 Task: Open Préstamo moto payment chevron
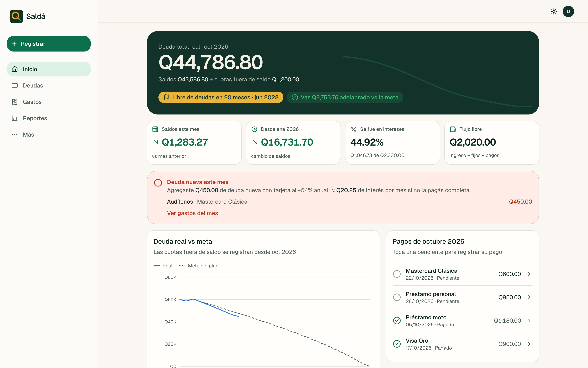click(x=529, y=321)
